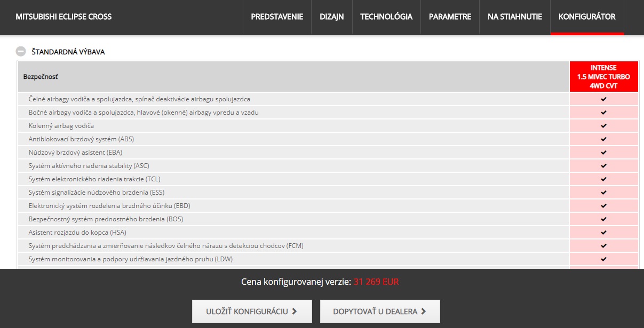
Task: Click the Dopytovať u dealera button
Action: point(380,311)
